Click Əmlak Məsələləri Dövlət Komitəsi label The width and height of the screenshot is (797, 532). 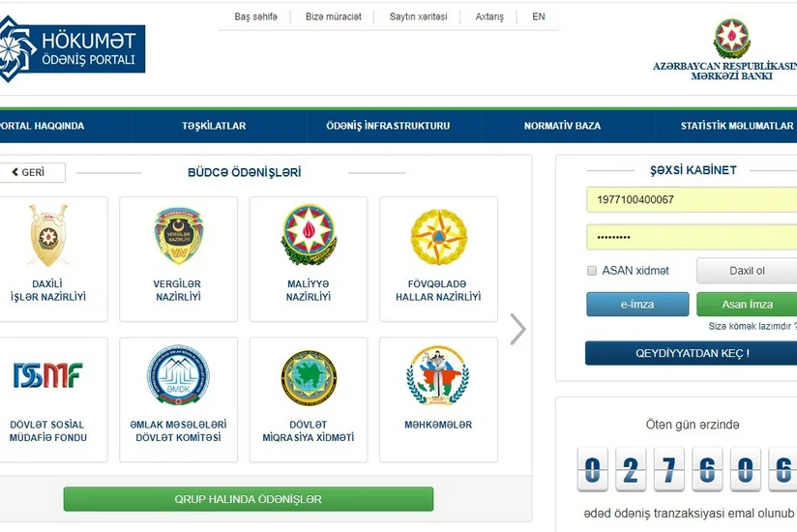coord(178,430)
